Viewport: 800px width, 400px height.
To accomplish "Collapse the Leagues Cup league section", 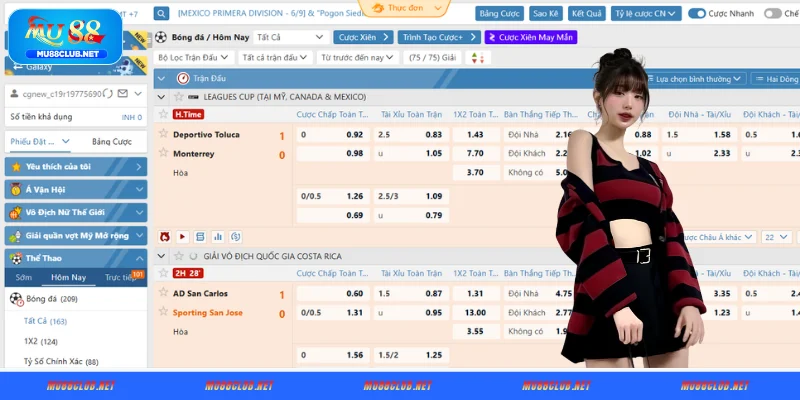I will [x=161, y=96].
